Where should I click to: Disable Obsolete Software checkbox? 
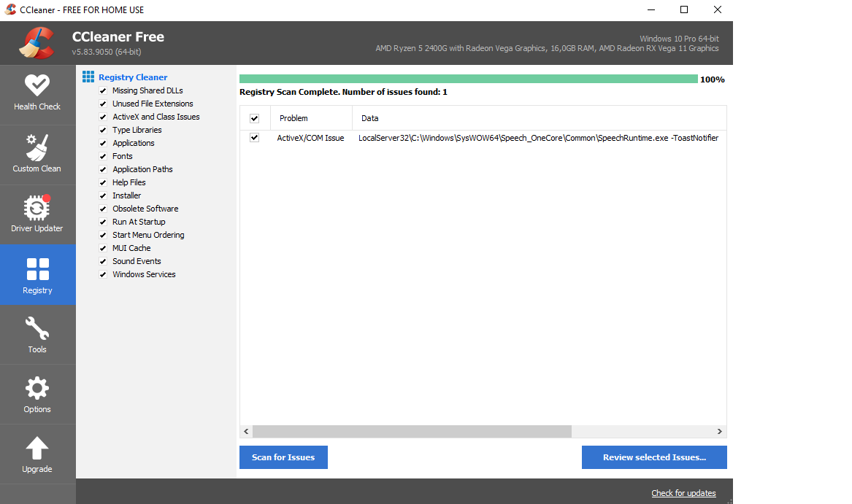(103, 209)
